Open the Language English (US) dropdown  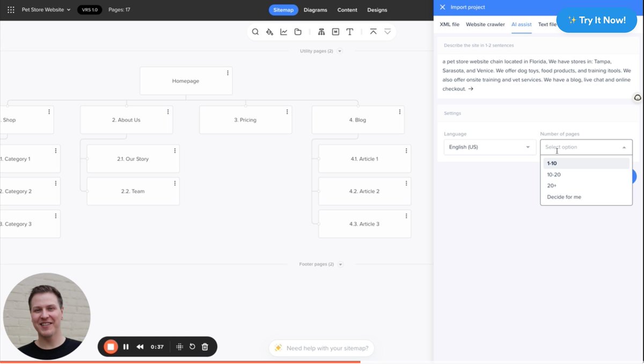point(490,147)
